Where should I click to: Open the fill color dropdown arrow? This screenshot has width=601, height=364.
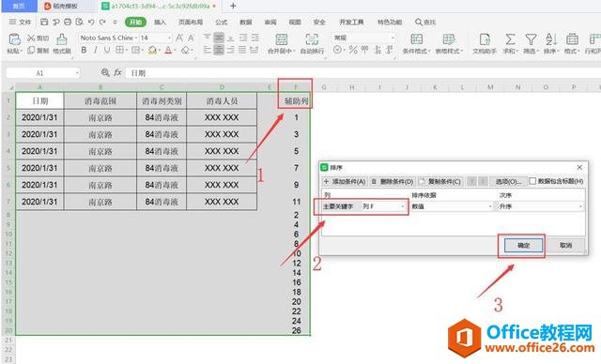tap(159, 50)
